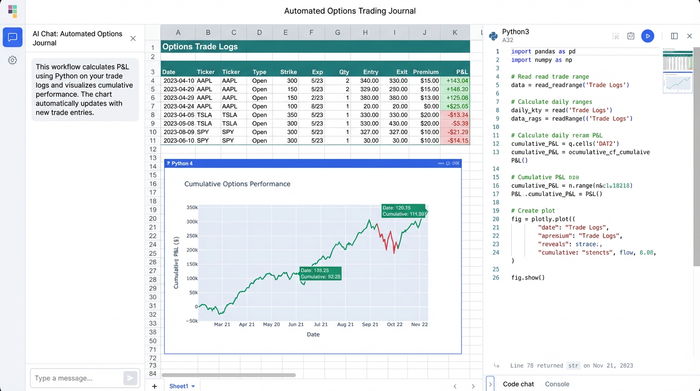Switch to the Console tab
The image size is (700, 391).
557,384
